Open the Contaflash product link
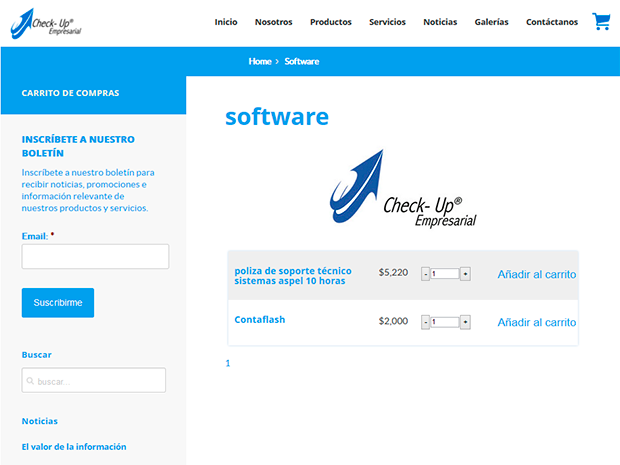Viewport: 620px width, 465px height. click(x=259, y=319)
